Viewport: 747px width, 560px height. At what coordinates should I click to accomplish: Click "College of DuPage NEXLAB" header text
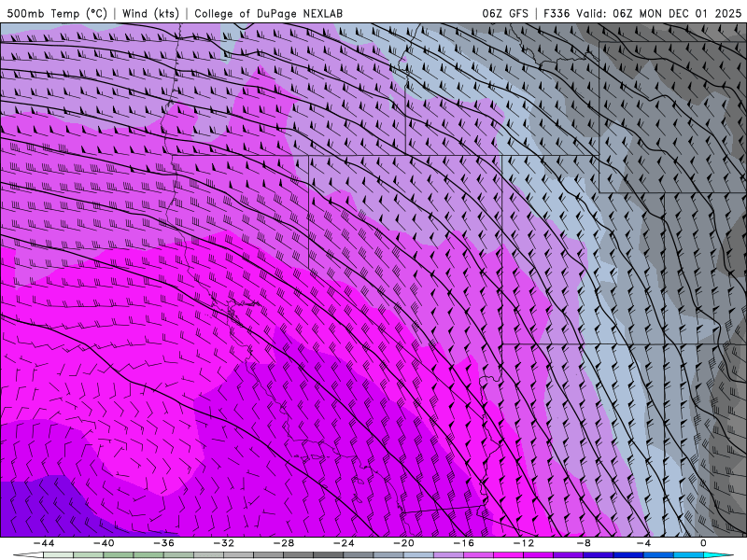pyautogui.click(x=268, y=13)
